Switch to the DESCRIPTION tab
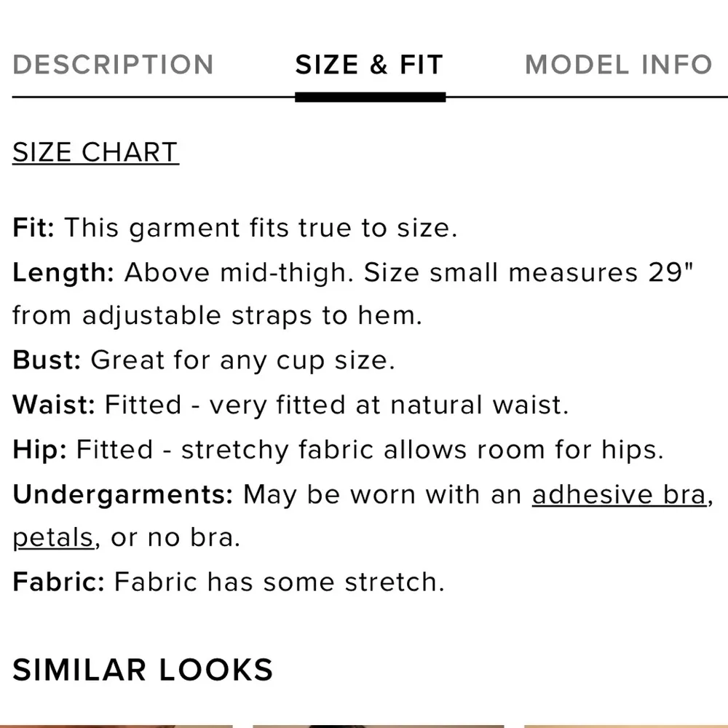Screen dimensions: 728x728 [x=113, y=65]
